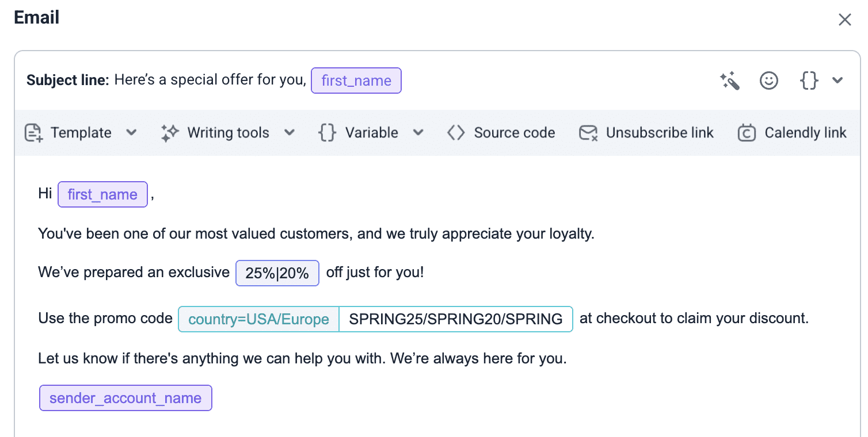Click the magic wand AI icon in subject line
The image size is (868, 437).
730,81
